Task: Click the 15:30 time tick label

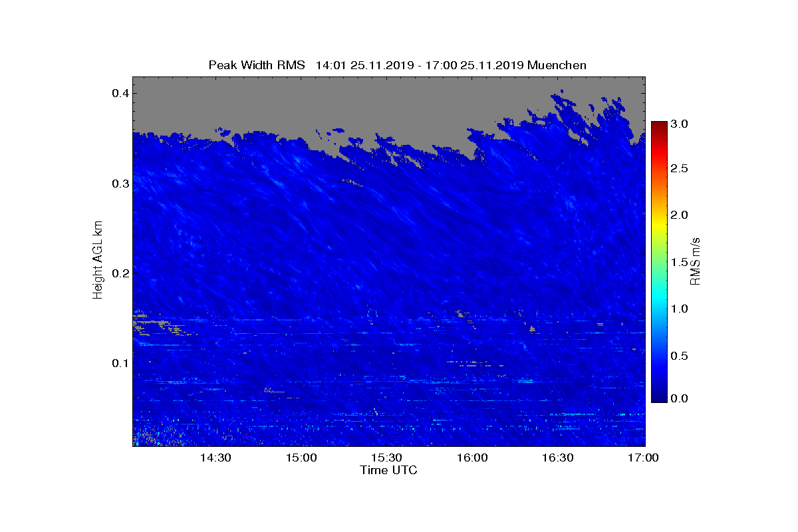Action: [x=386, y=458]
